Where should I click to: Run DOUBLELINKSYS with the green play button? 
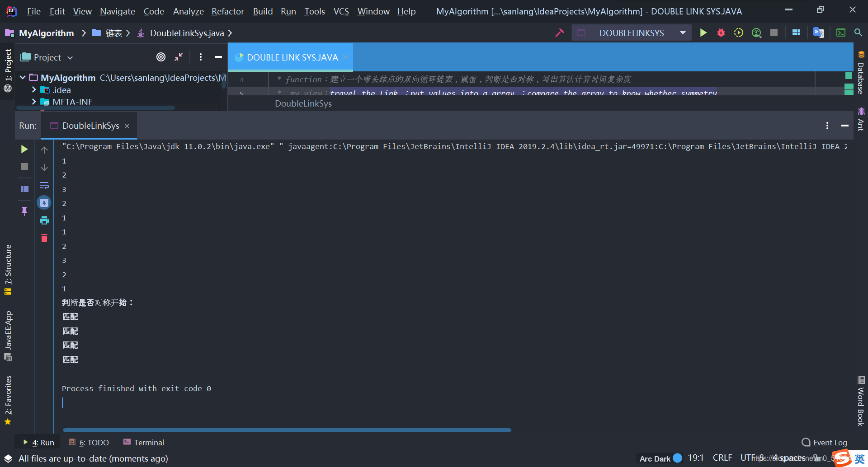tap(703, 33)
